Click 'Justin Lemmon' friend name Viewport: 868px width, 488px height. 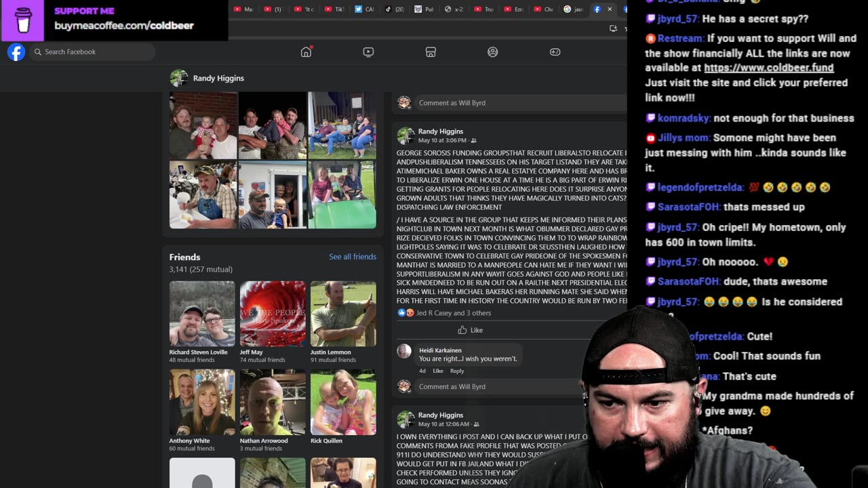click(x=331, y=352)
